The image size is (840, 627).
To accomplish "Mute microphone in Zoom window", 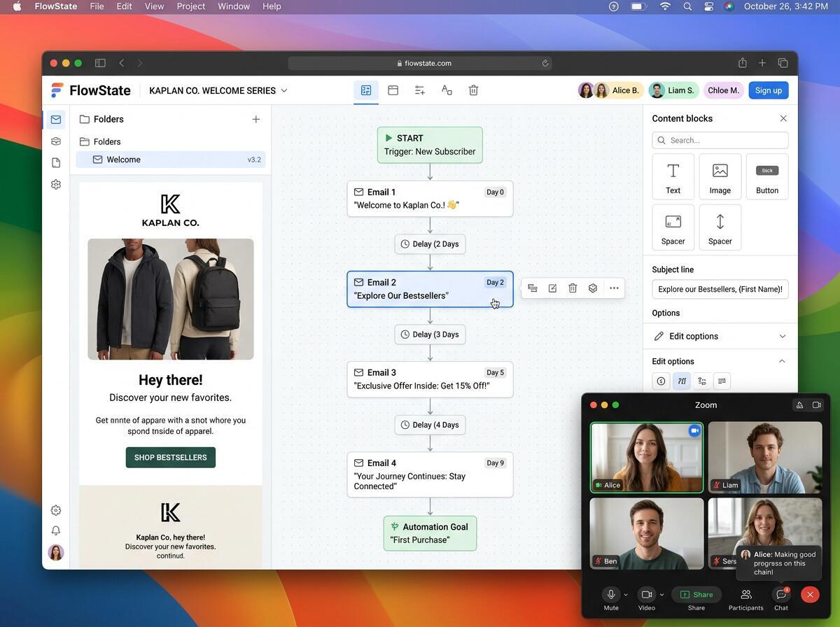I will pos(611,595).
